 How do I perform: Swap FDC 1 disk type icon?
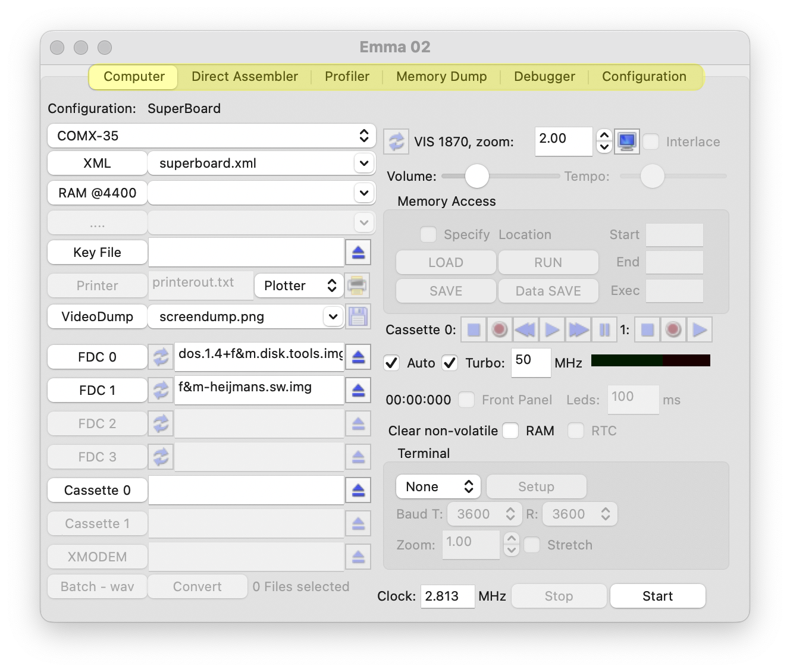[161, 390]
